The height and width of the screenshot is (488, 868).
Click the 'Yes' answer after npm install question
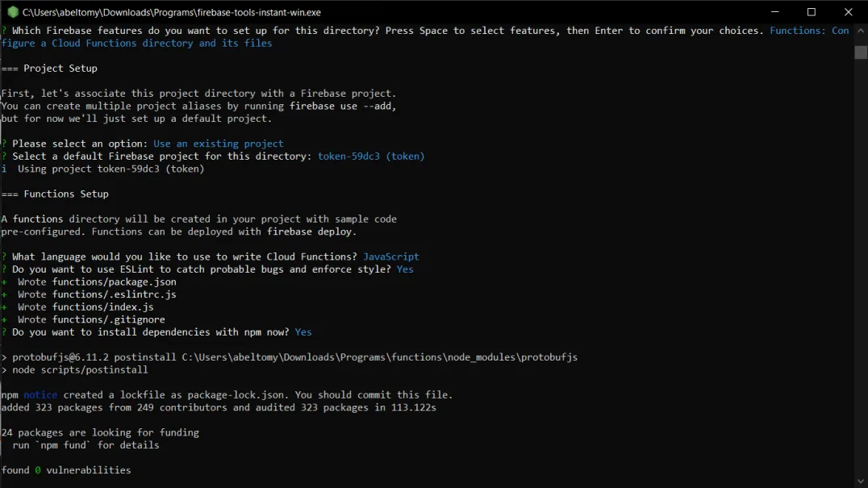click(303, 332)
